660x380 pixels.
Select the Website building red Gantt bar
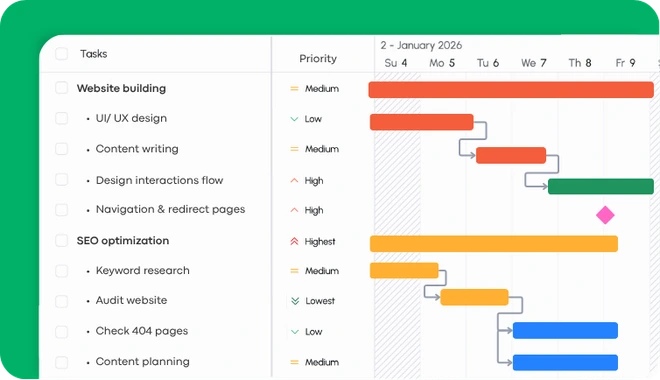[x=511, y=90]
